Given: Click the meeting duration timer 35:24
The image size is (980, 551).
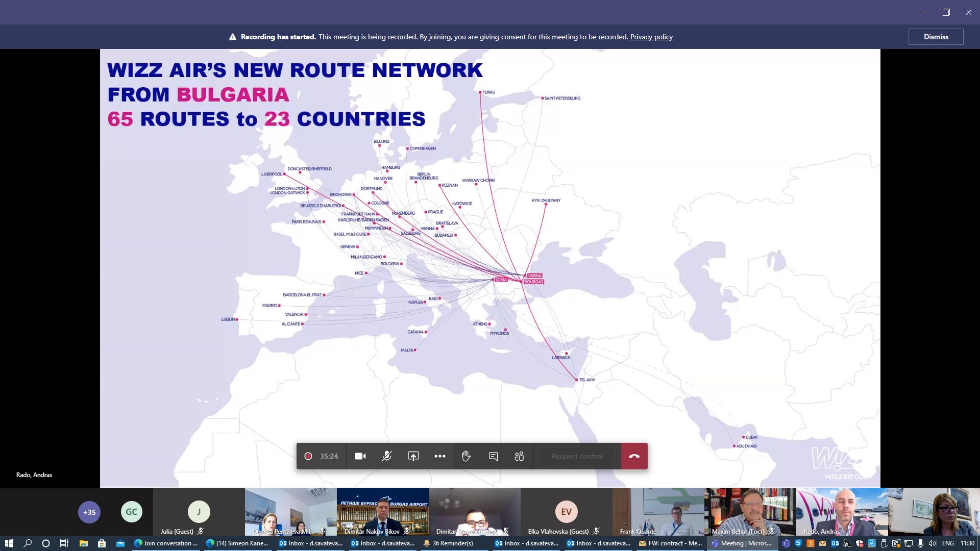Looking at the screenshot, I should [x=329, y=456].
